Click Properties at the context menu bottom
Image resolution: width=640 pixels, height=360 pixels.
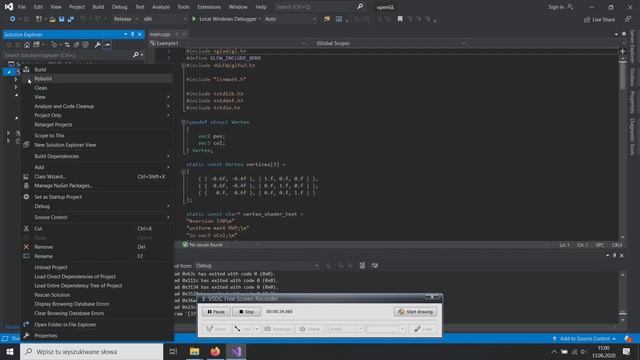pyautogui.click(x=97, y=336)
